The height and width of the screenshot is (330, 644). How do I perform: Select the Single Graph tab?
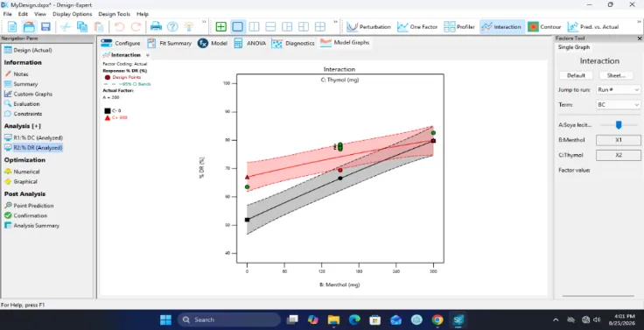pos(574,47)
